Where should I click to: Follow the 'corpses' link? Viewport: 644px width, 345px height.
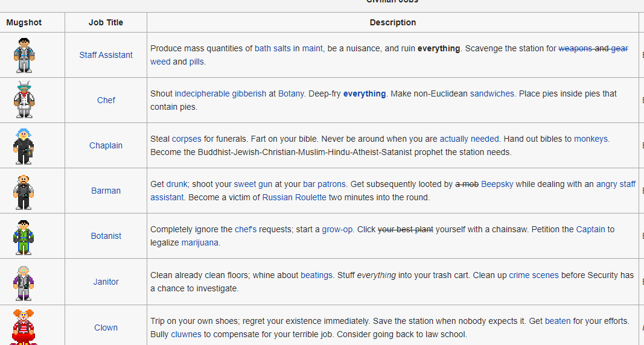coord(187,139)
